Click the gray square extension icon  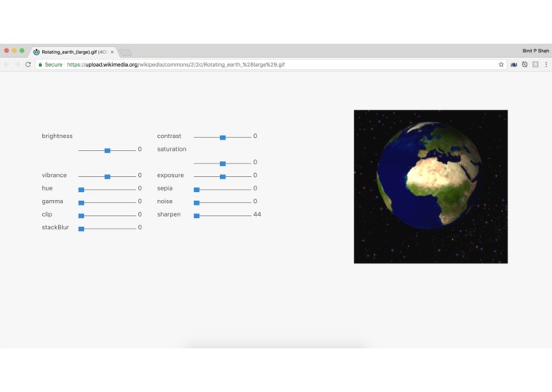point(535,64)
